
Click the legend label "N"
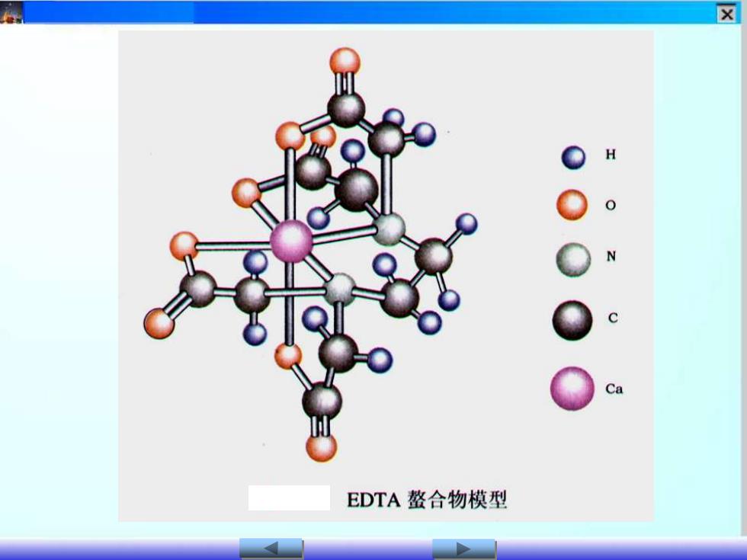[x=611, y=256]
